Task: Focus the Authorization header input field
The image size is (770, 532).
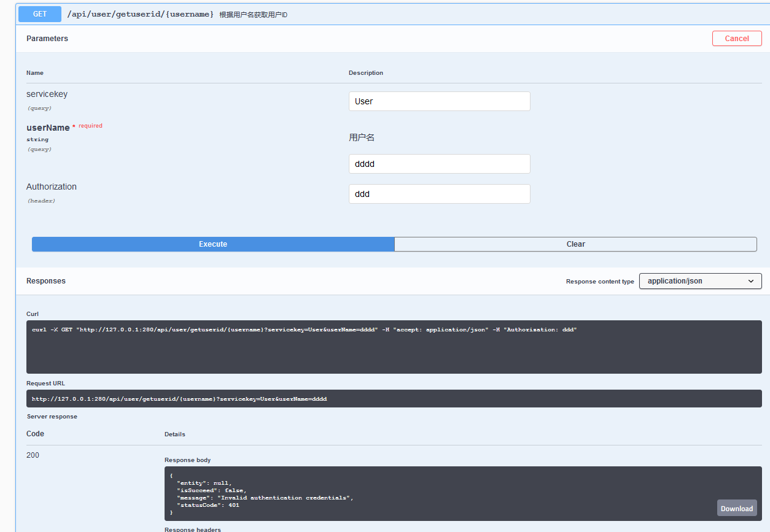Action: click(x=440, y=194)
